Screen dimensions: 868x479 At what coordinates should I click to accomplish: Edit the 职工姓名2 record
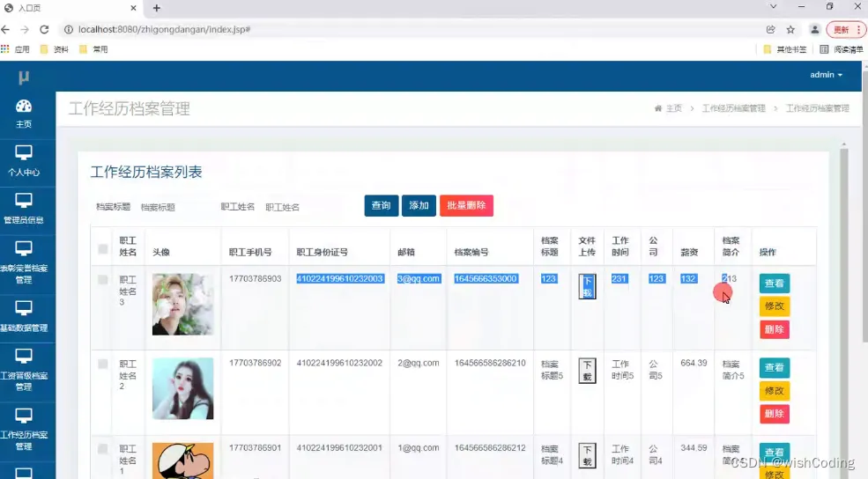774,390
